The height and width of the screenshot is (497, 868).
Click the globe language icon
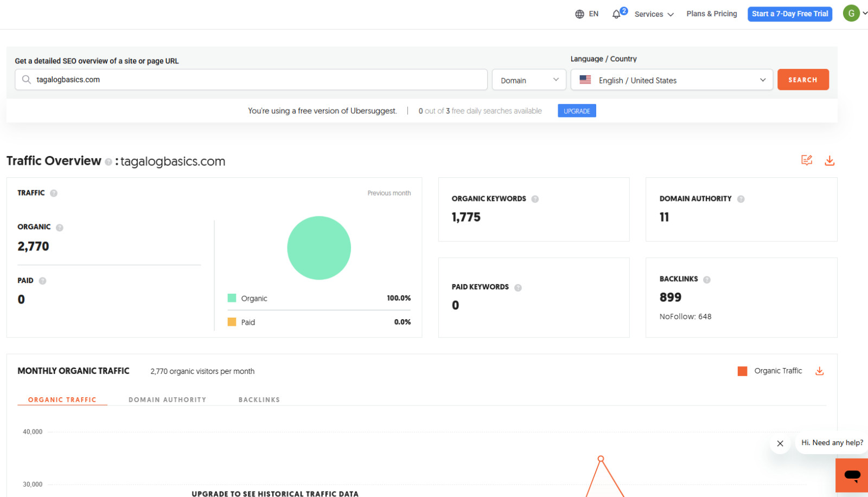(579, 14)
